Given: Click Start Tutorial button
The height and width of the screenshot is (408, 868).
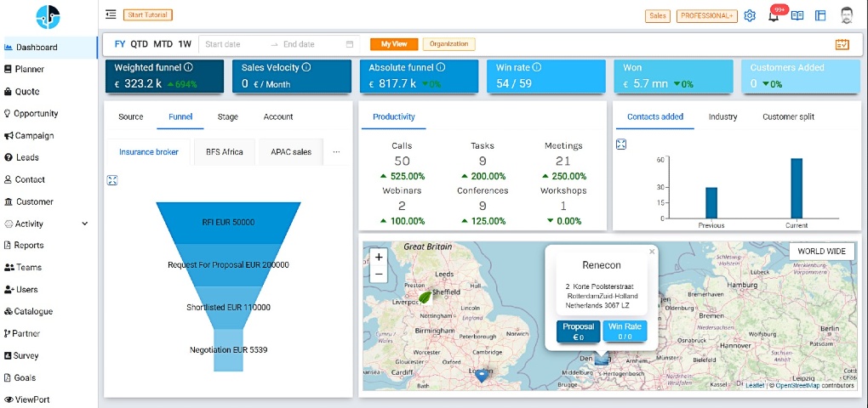Looking at the screenshot, I should (x=148, y=15).
